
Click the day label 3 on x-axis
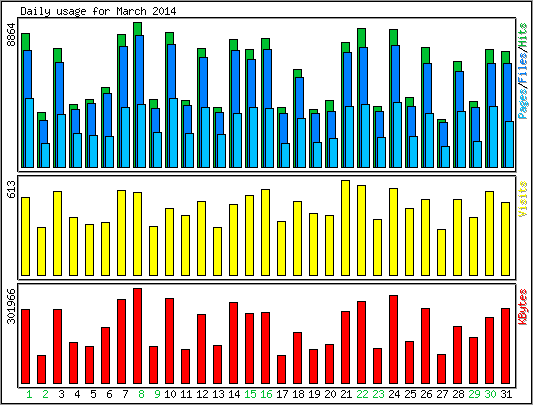[x=61, y=394]
